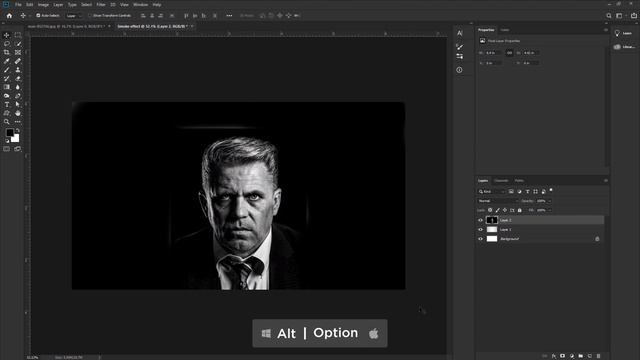Swap foreground and background colors arrow
This screenshot has height=360, width=640.
click(x=18, y=131)
